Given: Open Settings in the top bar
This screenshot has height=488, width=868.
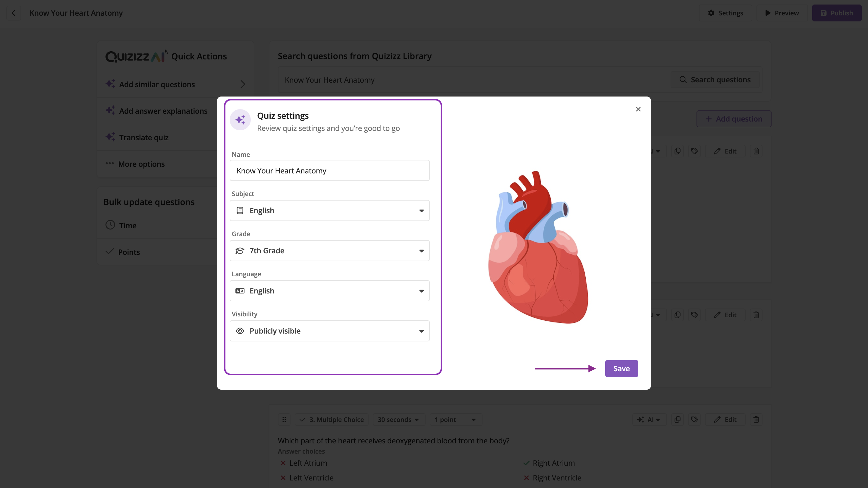Looking at the screenshot, I should pos(725,13).
